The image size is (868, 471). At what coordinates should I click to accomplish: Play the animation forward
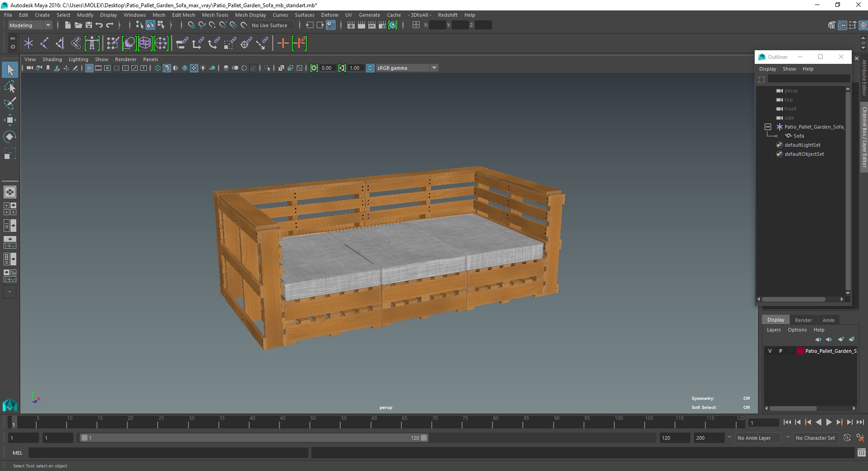(x=829, y=422)
